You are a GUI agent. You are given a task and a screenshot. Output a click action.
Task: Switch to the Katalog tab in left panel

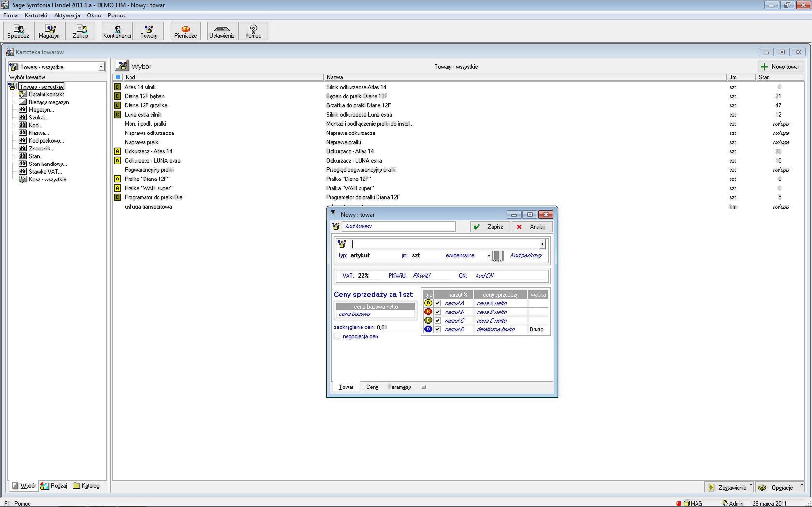pos(87,486)
